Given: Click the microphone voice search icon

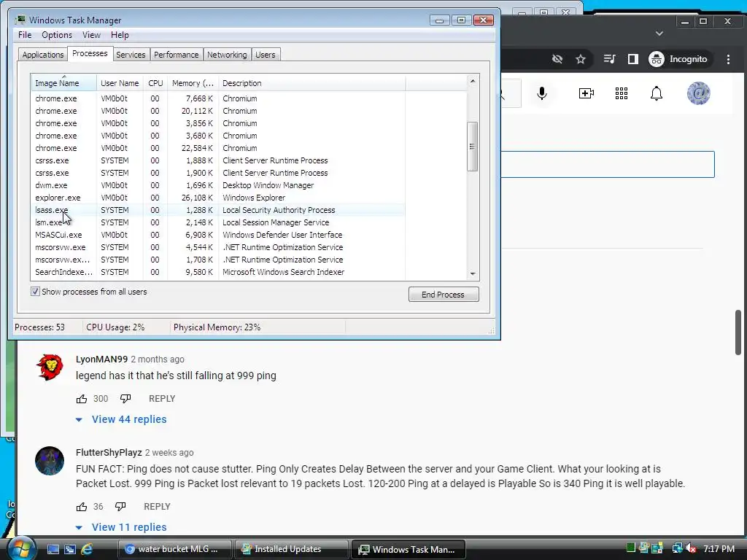Looking at the screenshot, I should point(542,93).
